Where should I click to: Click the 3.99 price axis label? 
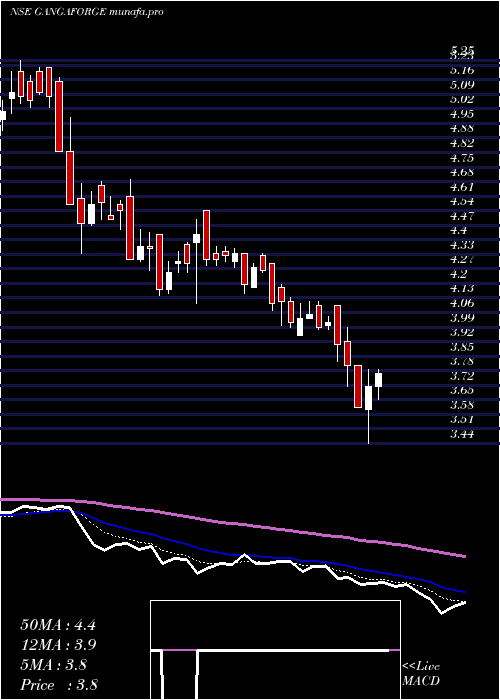[x=462, y=318]
